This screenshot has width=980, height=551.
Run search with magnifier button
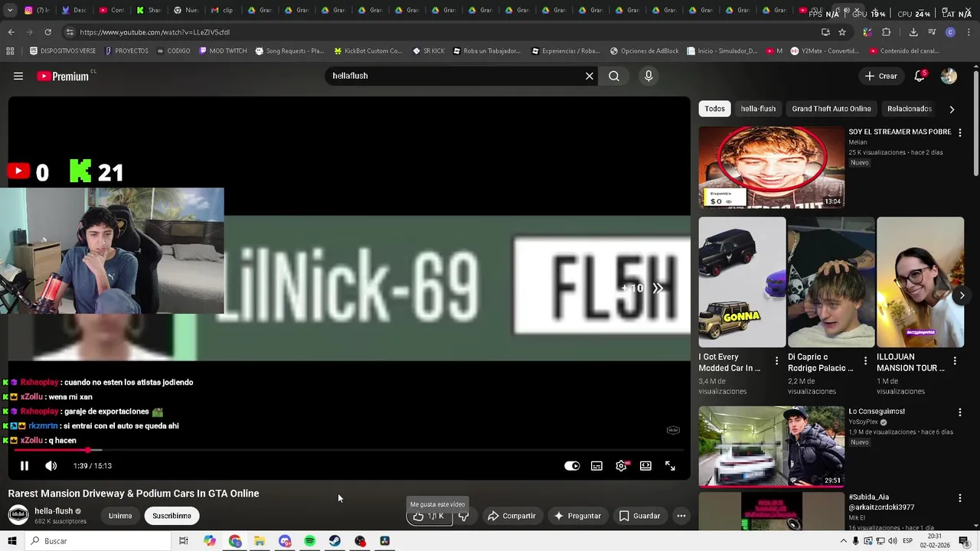click(614, 76)
